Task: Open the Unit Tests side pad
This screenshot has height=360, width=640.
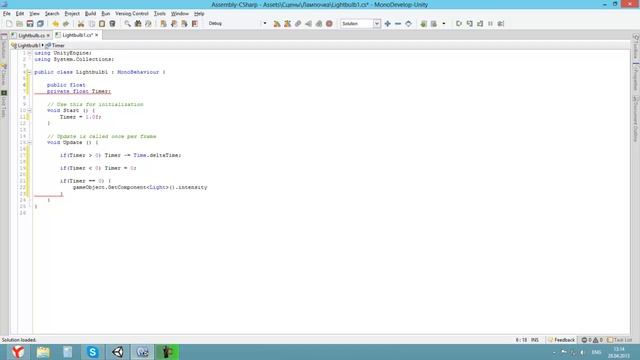Action: (4, 105)
